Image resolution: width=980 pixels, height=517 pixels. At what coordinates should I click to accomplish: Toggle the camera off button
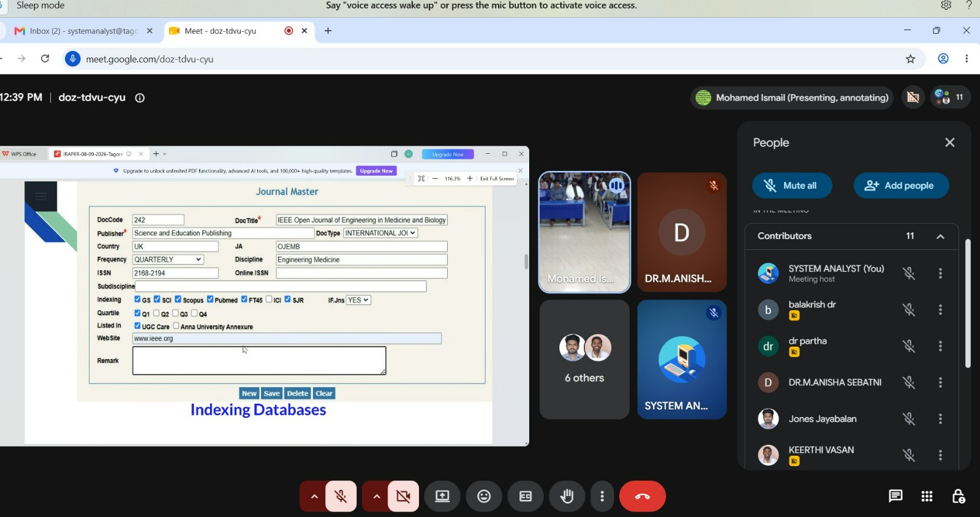coord(404,496)
